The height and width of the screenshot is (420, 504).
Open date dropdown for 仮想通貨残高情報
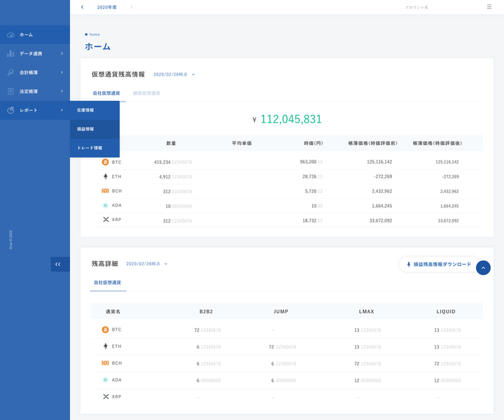[174, 75]
